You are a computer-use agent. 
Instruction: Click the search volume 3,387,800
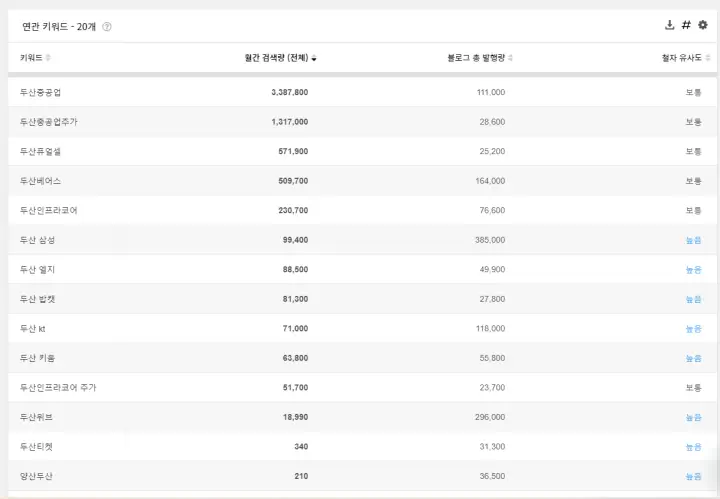click(290, 92)
